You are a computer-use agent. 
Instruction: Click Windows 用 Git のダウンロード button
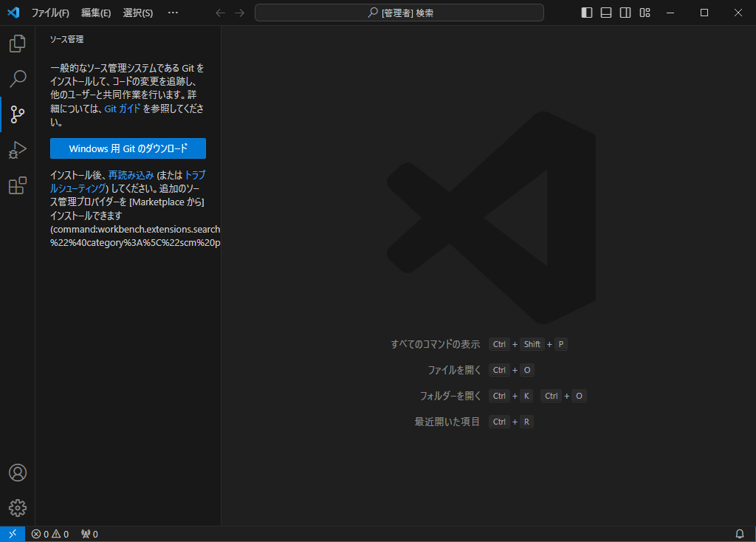click(128, 148)
